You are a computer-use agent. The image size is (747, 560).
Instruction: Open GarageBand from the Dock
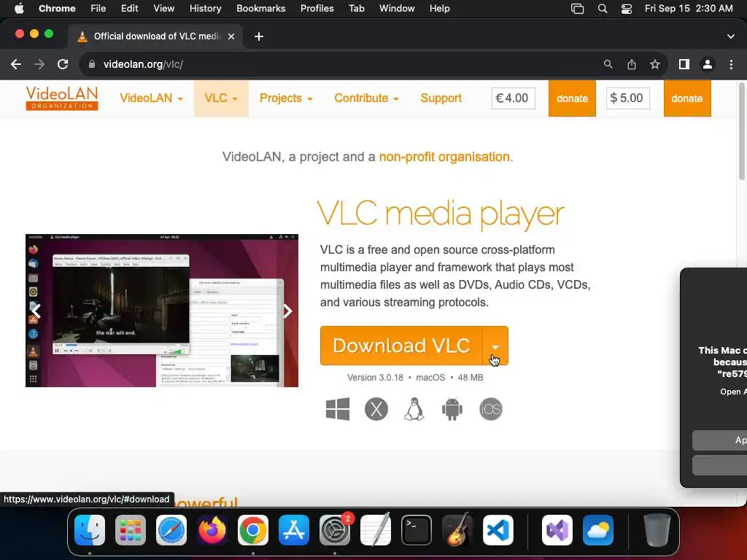point(457,530)
